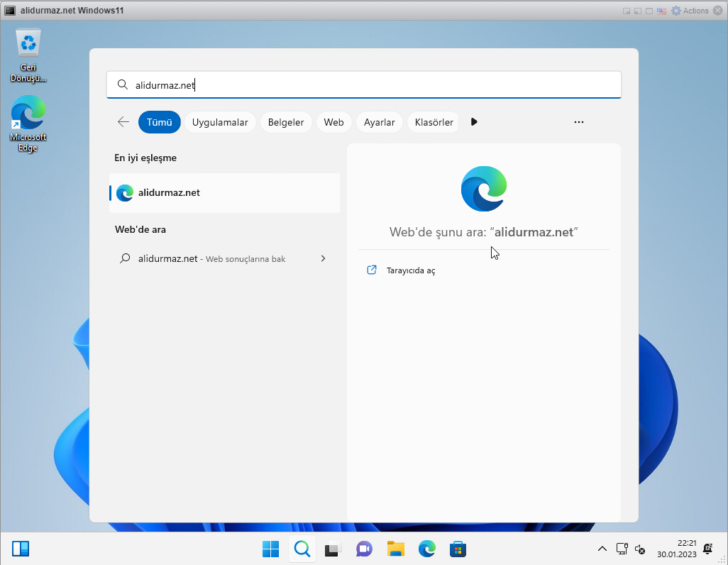Image resolution: width=728 pixels, height=565 pixels.
Task: Click the "En iyi eşleşme" heading
Action: pyautogui.click(x=145, y=158)
